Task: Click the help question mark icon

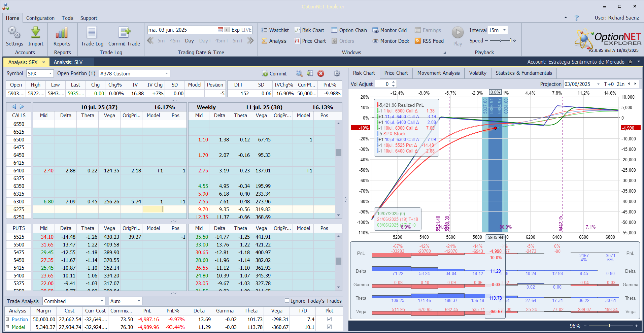Action: (576, 18)
